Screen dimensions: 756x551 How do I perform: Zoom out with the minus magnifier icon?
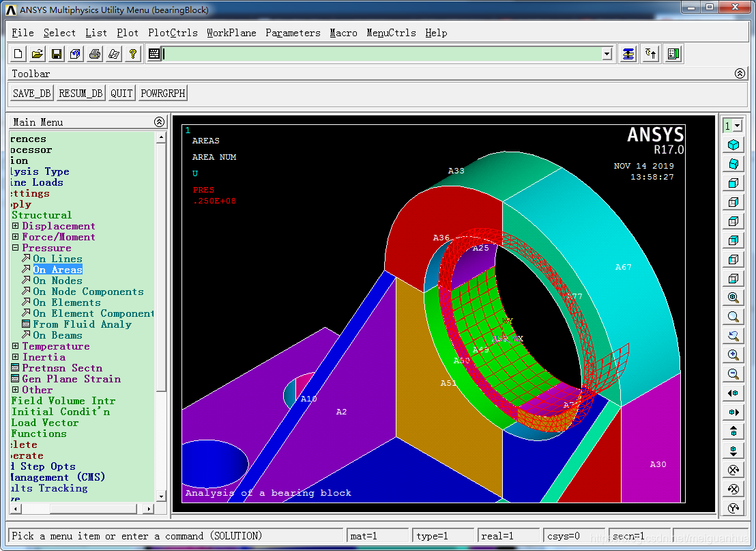(x=733, y=374)
